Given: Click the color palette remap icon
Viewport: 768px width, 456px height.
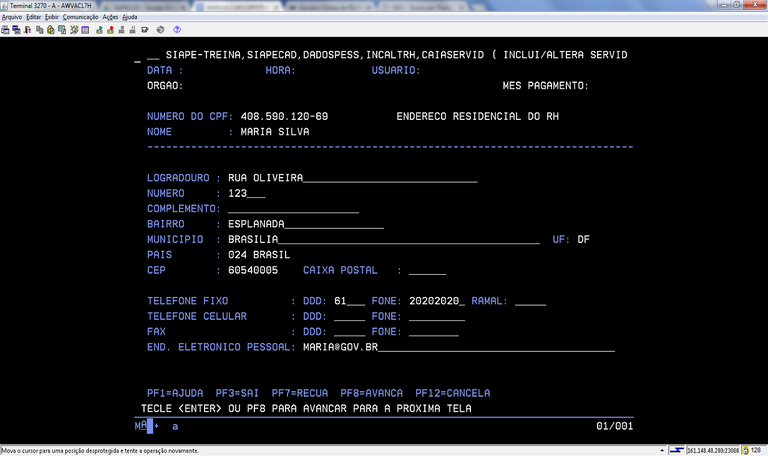Looking at the screenshot, I should 85,30.
